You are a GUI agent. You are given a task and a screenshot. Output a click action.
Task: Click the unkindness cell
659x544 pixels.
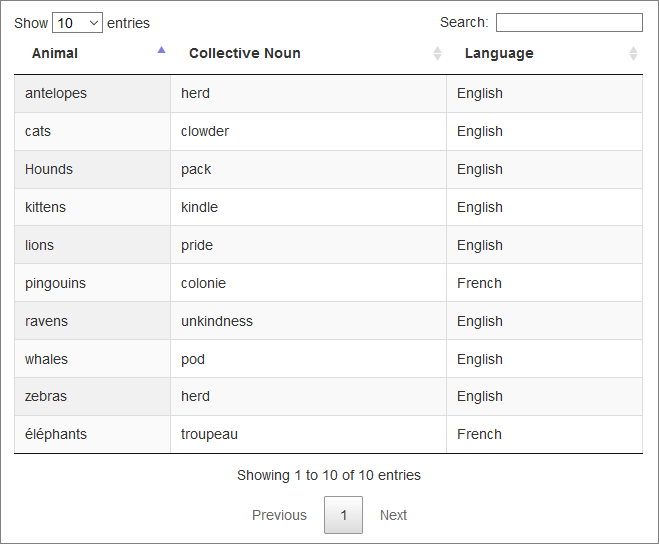point(217,322)
